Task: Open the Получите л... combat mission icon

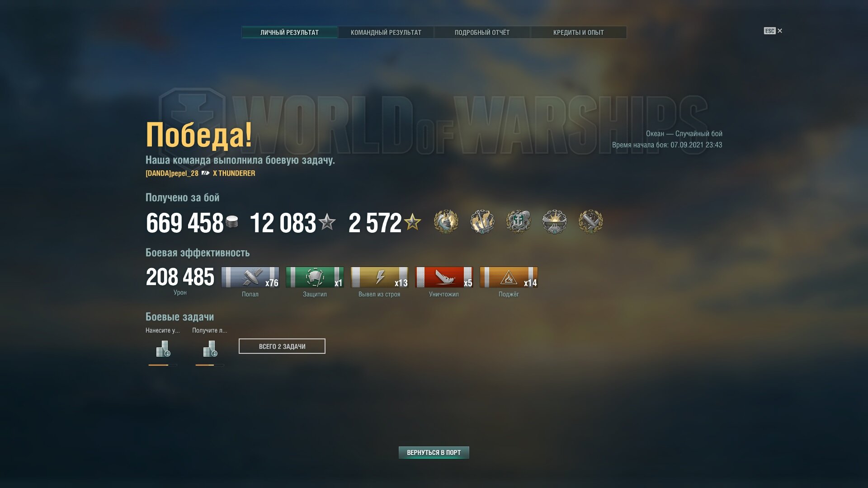Action: tap(210, 349)
